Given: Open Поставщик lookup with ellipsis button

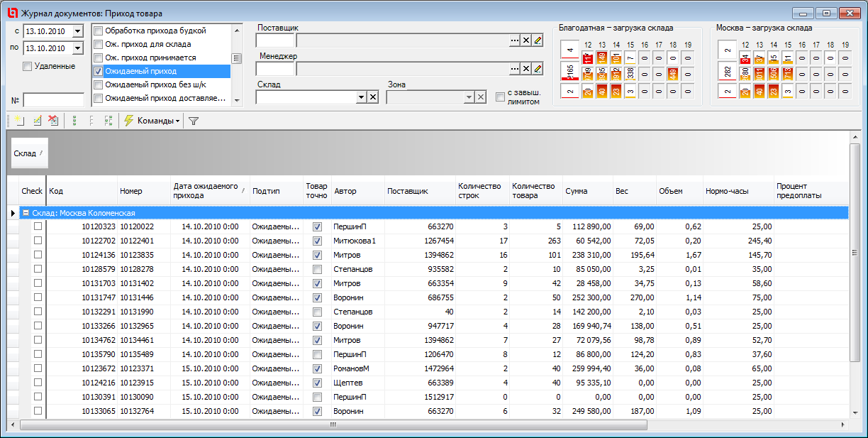Looking at the screenshot, I should [x=515, y=41].
